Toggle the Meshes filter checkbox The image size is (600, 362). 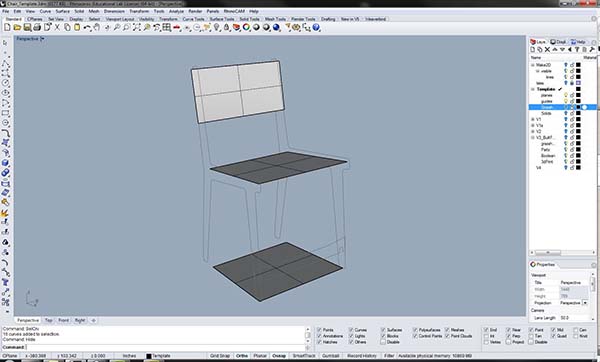(447, 330)
